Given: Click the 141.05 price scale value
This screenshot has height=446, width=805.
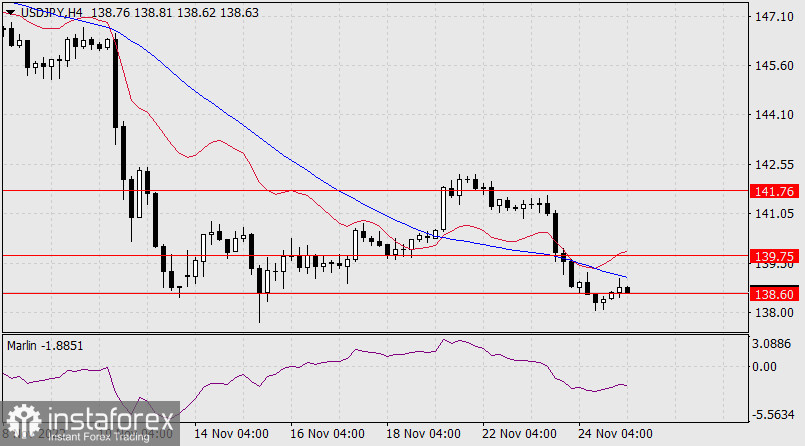Looking at the screenshot, I should (774, 214).
